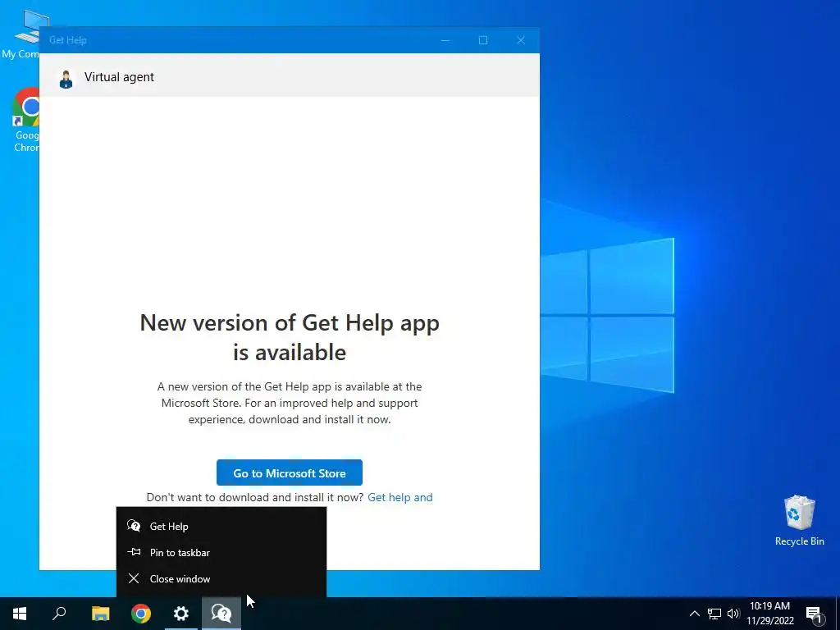Image resolution: width=840 pixels, height=630 pixels.
Task: Maximize the Get Help window
Action: tap(482, 40)
